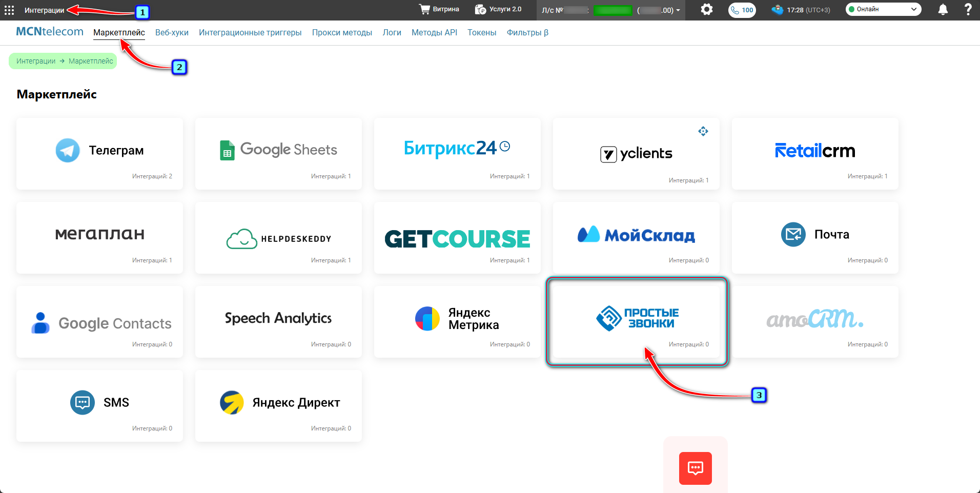Screen dimensions: 980x493
Task: Open the Телеграм integration card
Action: pos(99,154)
